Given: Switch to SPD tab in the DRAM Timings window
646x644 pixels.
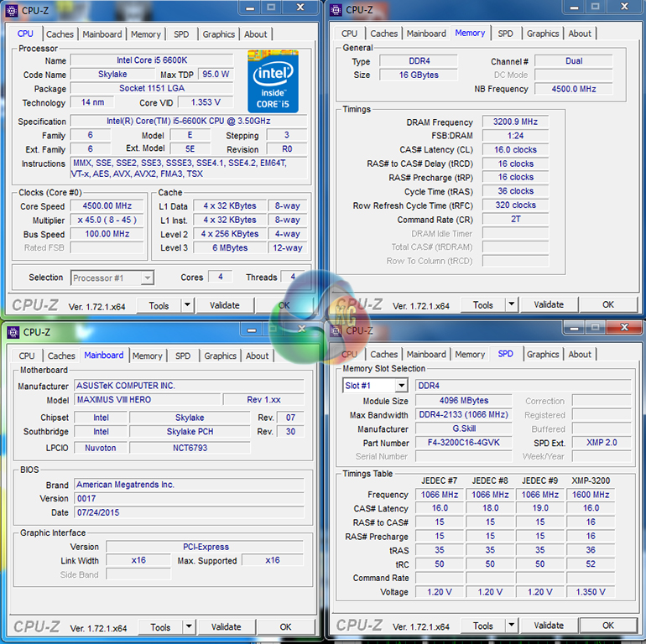Looking at the screenshot, I should click(505, 34).
